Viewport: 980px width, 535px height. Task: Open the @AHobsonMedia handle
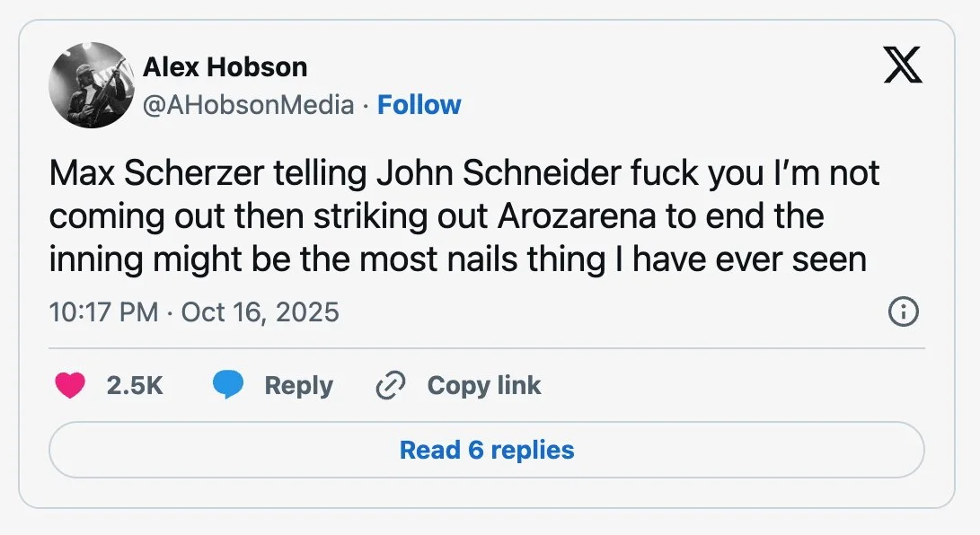[248, 105]
